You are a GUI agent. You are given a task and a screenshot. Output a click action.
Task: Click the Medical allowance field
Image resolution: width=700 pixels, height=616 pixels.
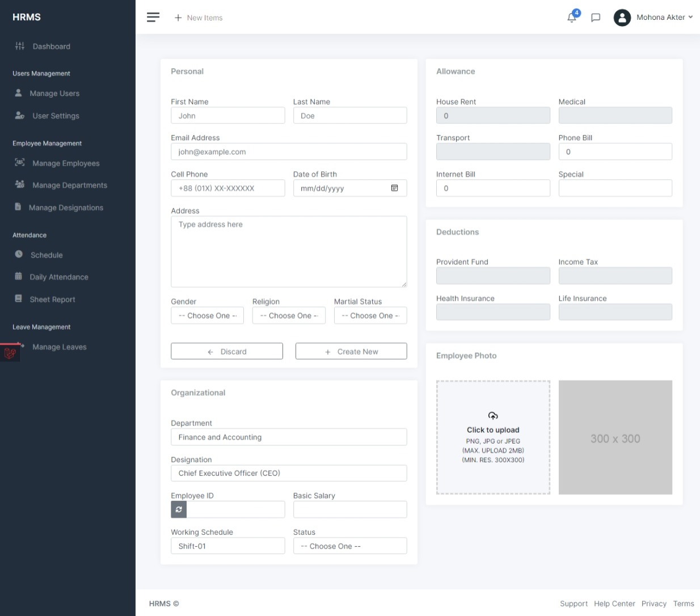615,115
